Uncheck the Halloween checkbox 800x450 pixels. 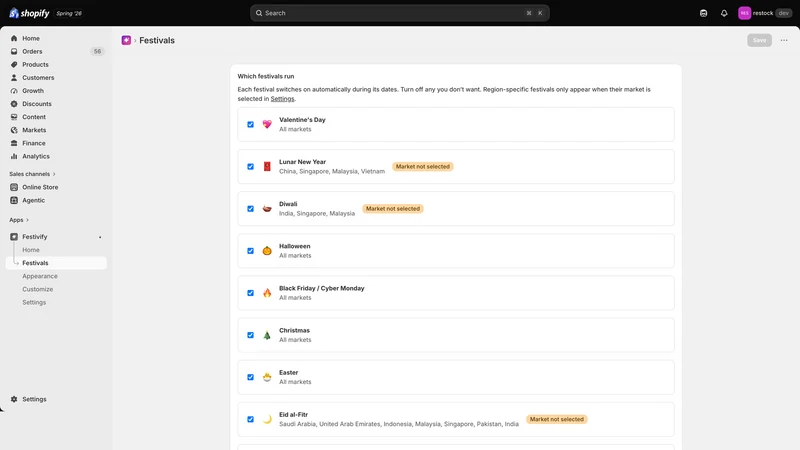tap(251, 251)
